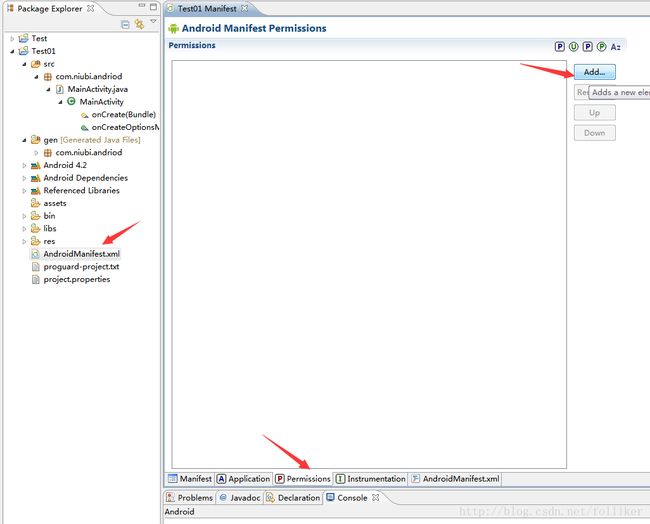Click the res folder icon
Viewport: 650px width, 524px height.
(36, 241)
